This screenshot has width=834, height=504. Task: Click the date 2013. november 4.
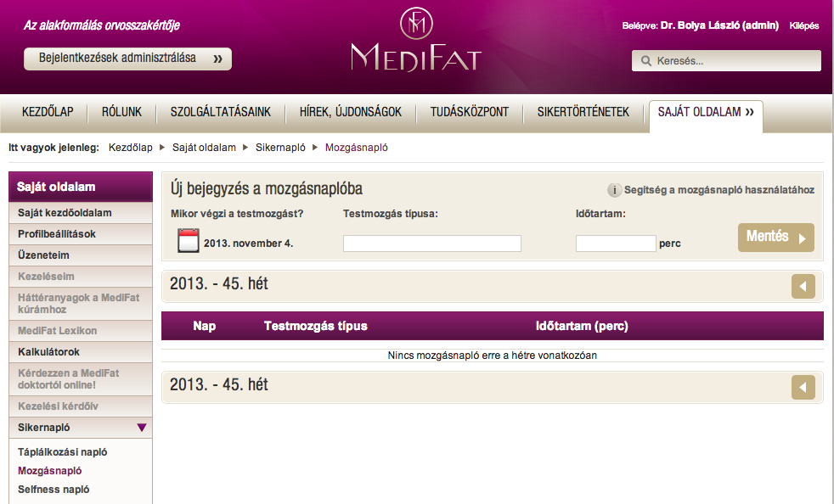click(x=248, y=244)
